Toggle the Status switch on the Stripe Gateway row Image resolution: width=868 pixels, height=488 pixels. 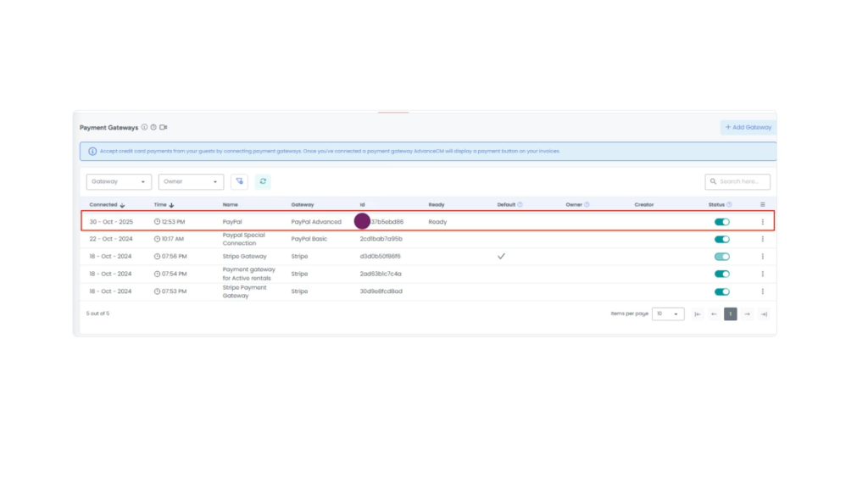click(x=721, y=256)
